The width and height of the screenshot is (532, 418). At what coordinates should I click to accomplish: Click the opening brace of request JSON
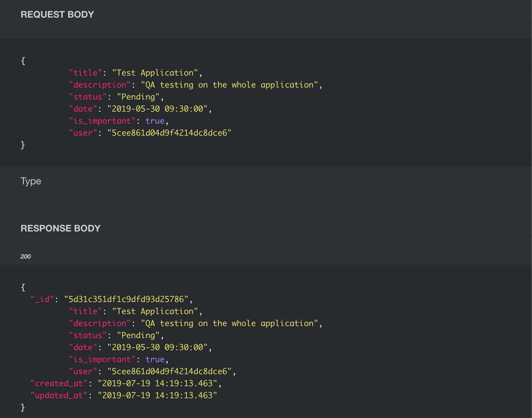[23, 61]
